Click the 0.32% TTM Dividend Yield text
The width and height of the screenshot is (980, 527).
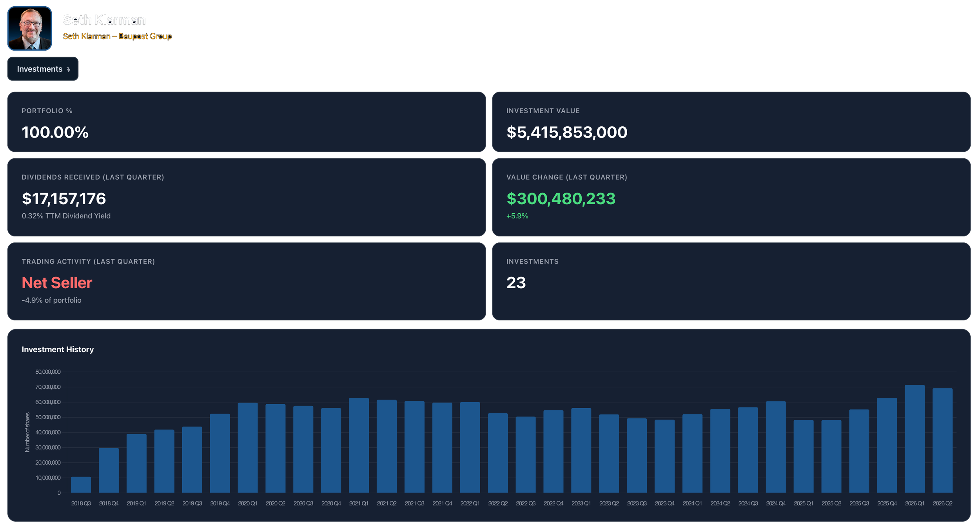point(66,216)
